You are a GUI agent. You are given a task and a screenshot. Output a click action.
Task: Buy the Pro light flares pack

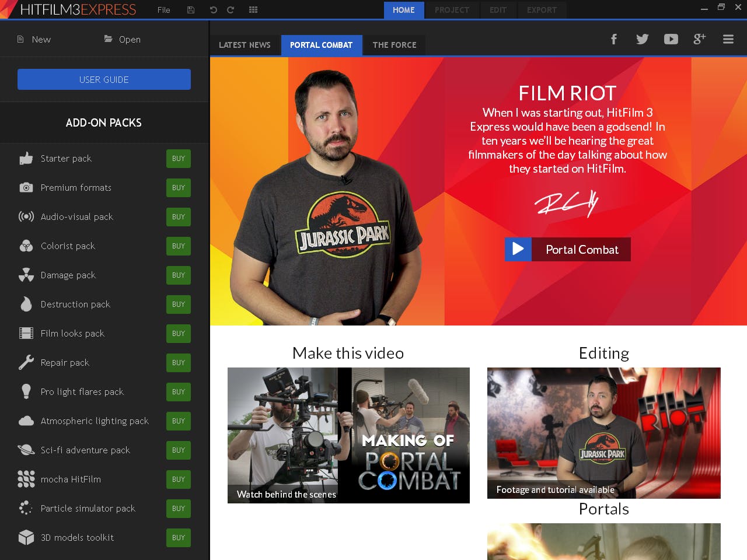[x=179, y=392]
